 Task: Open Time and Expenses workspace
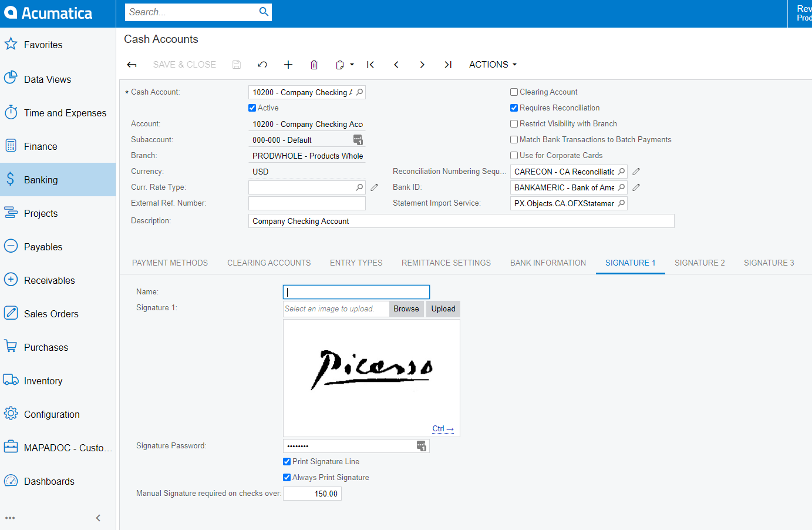pos(58,113)
